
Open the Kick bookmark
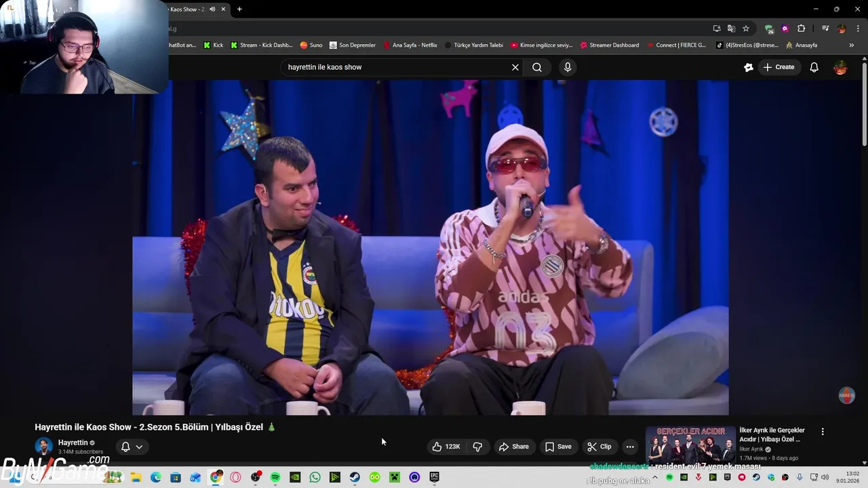click(213, 45)
